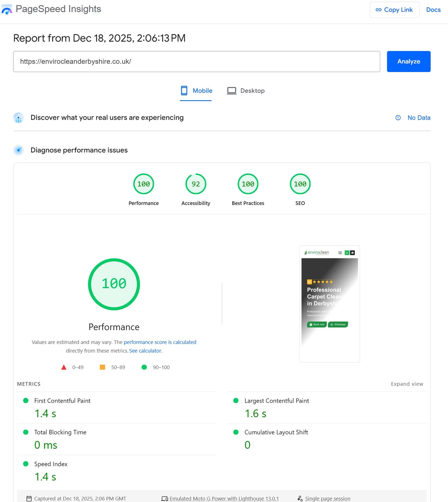
Task: Switch to the Desktop tab
Action: click(x=246, y=91)
